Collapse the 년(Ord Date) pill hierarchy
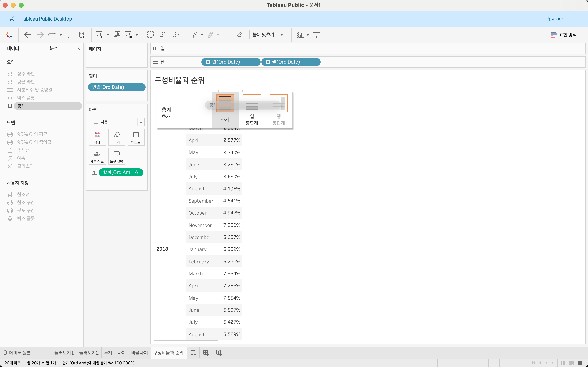588x367 pixels. click(208, 62)
